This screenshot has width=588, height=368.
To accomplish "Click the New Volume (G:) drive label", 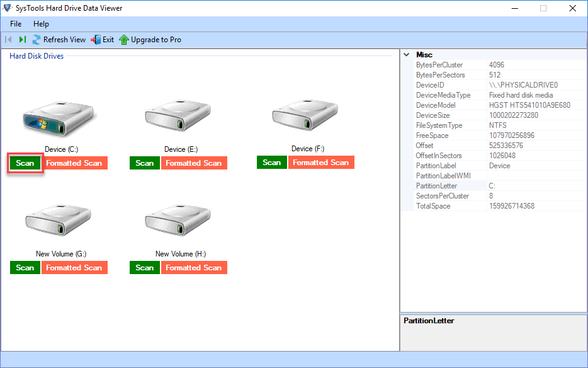I will click(61, 254).
